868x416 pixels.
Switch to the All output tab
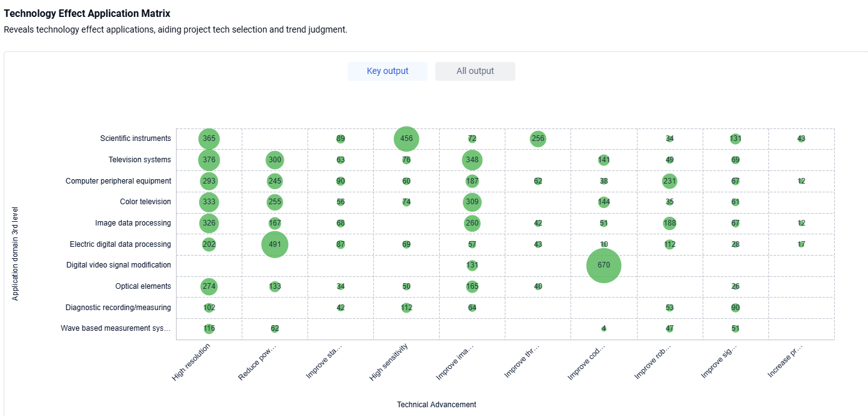point(475,71)
